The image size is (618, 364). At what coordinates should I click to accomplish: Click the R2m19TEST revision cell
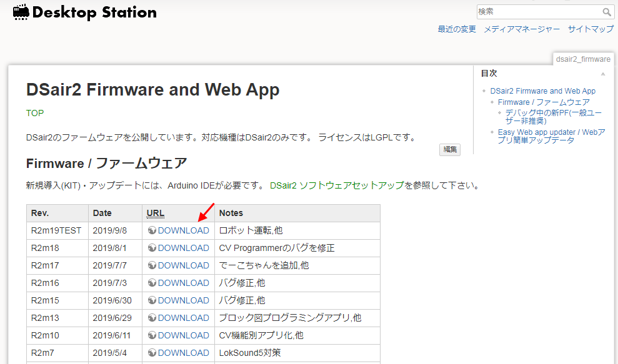[x=56, y=230]
